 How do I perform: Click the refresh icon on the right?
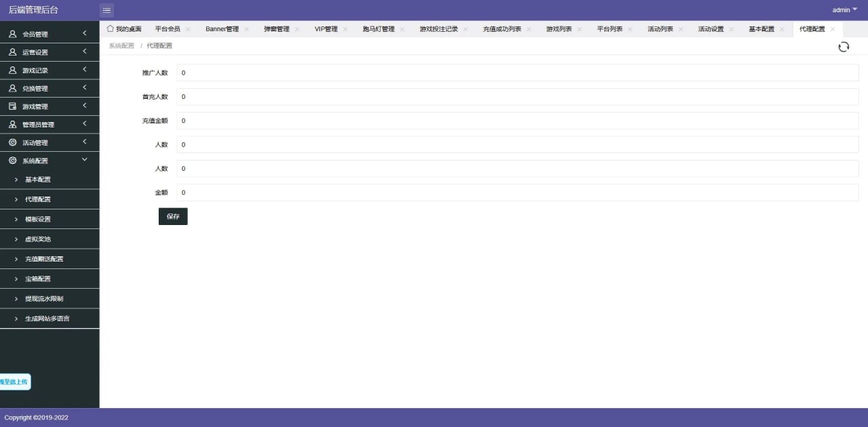(844, 47)
